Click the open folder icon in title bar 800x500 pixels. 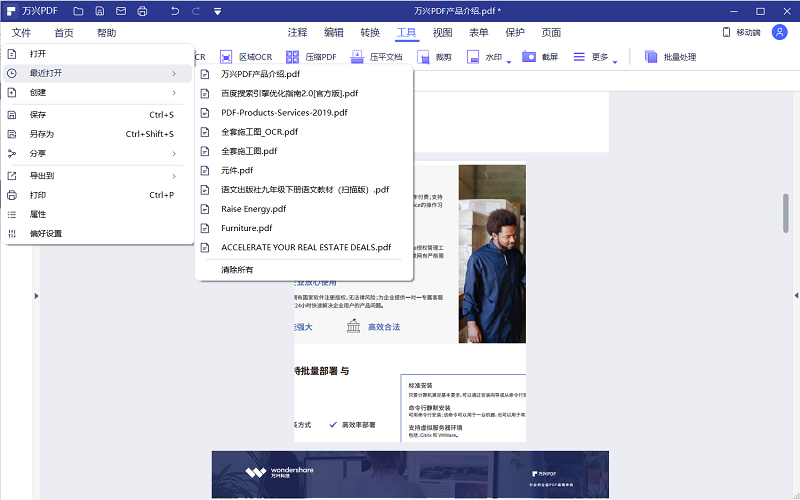tap(78, 11)
